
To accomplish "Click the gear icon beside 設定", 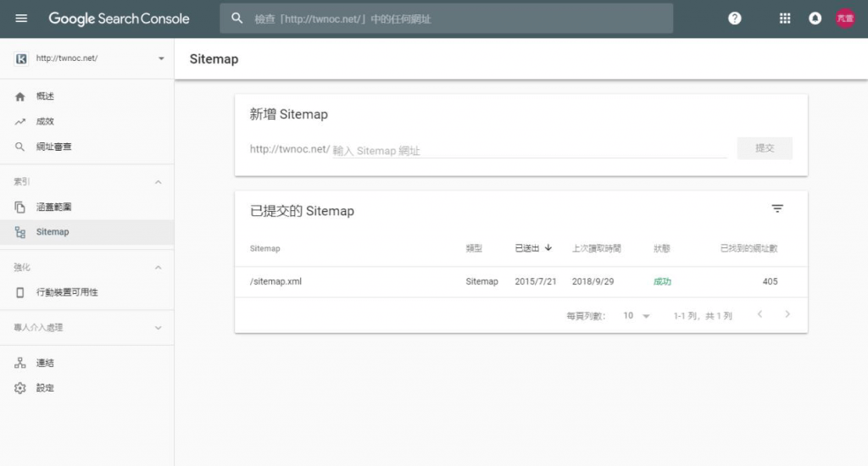I will tap(20, 388).
